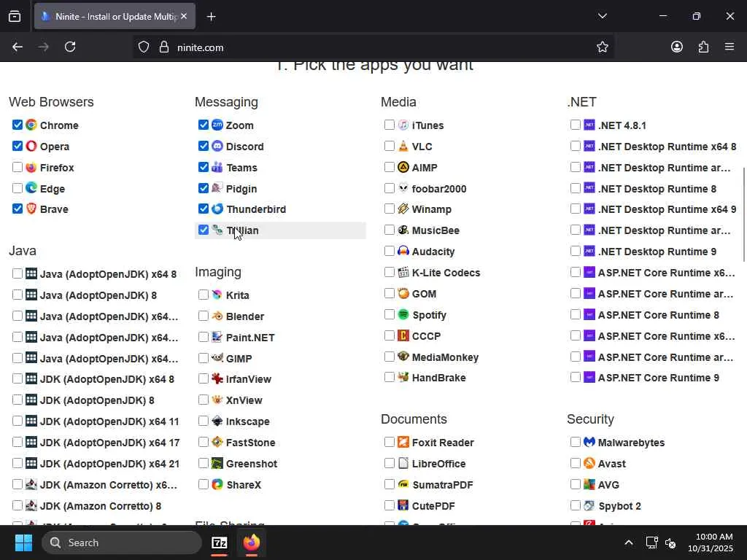Screen dimensions: 747x560
Task: Click the ShareX label
Action: [244, 485]
